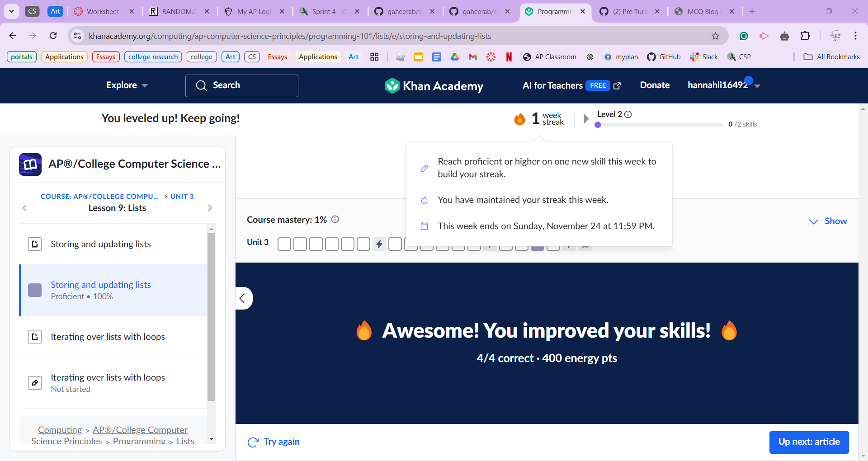
Task: Click the week streak flame icon
Action: (x=520, y=118)
